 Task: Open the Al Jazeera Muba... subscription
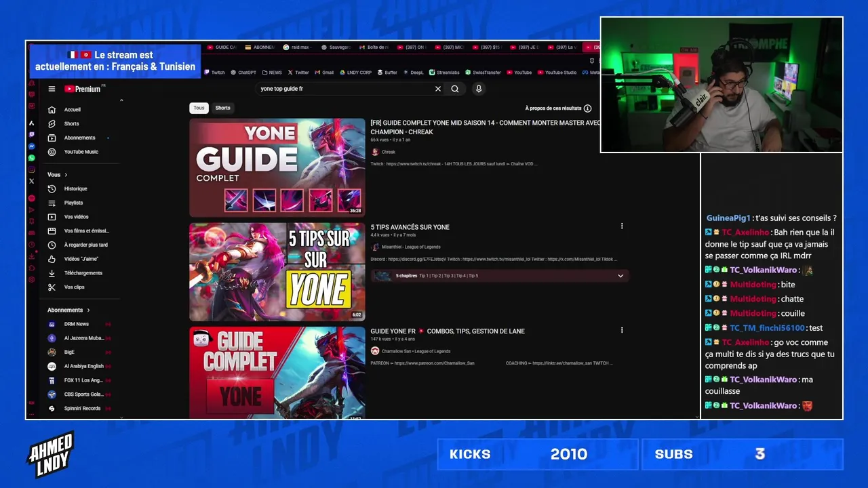pyautogui.click(x=77, y=338)
